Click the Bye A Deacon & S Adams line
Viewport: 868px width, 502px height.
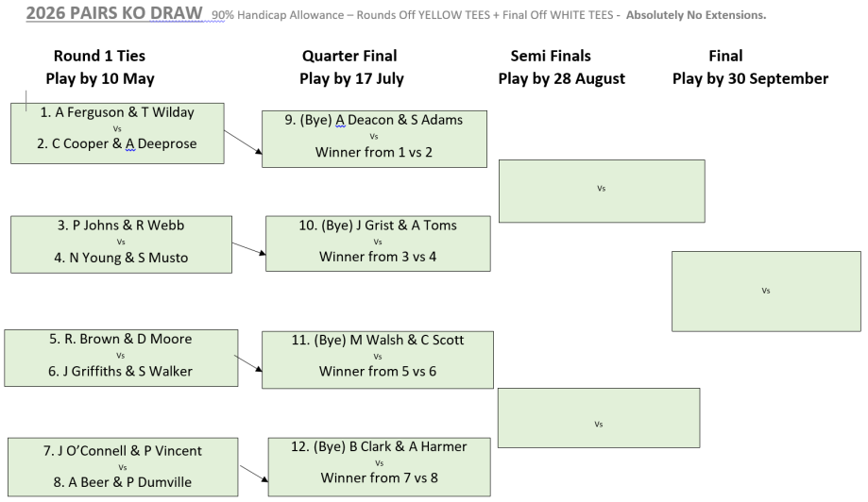click(376, 120)
